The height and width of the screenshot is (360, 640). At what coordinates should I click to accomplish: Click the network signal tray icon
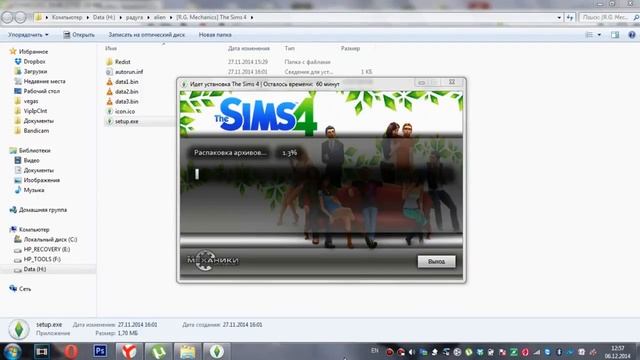(536, 352)
